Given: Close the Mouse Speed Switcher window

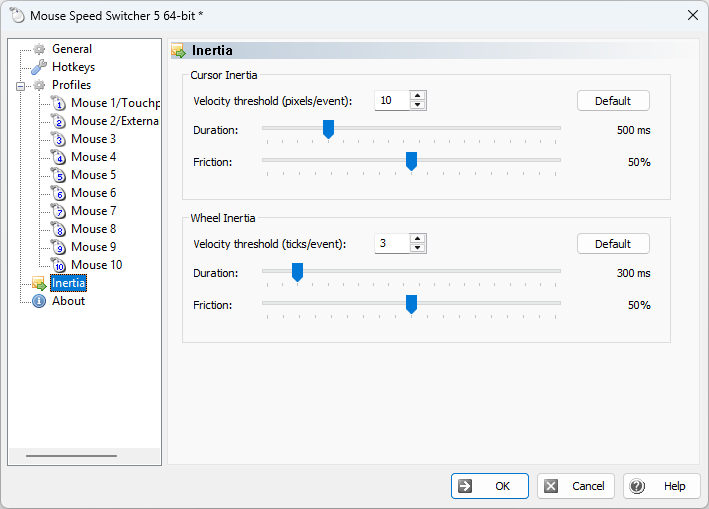Looking at the screenshot, I should tap(693, 15).
